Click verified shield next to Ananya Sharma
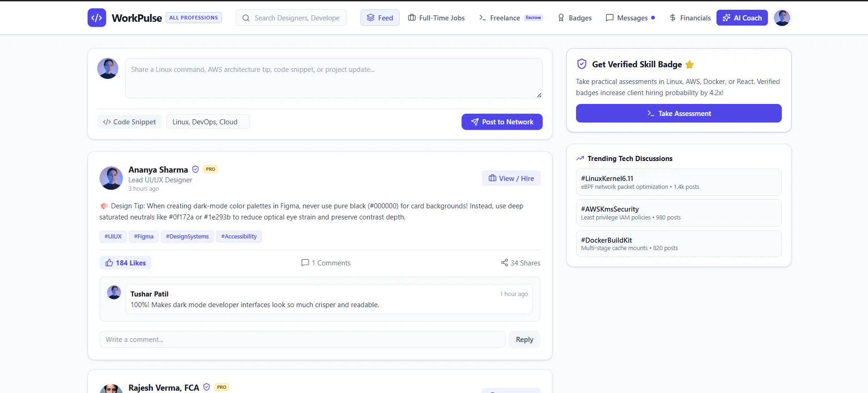 point(196,169)
